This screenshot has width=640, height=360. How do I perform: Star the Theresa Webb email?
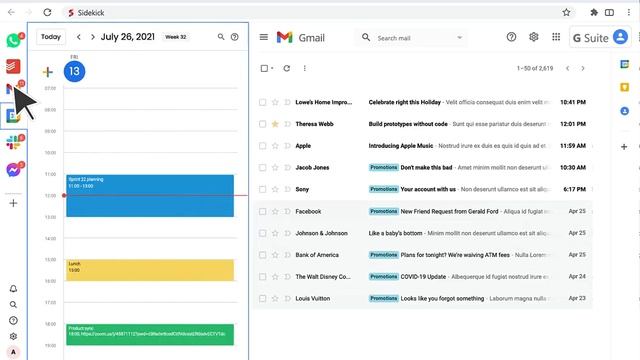click(x=275, y=124)
